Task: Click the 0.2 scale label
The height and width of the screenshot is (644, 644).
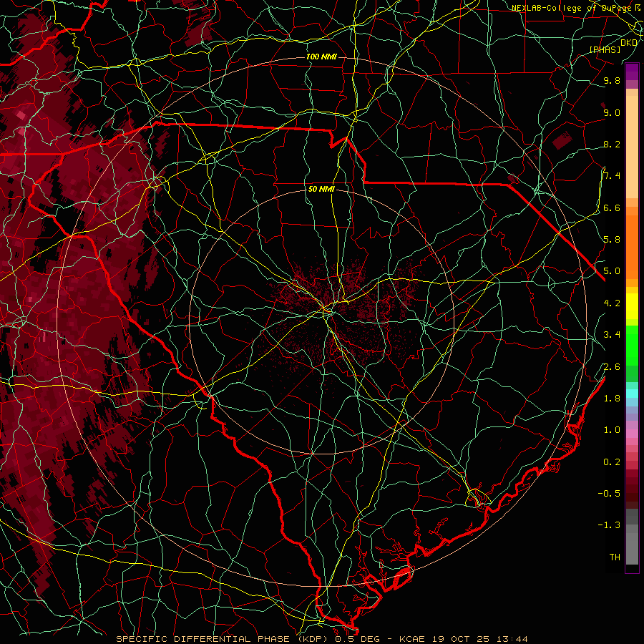Action: point(612,462)
